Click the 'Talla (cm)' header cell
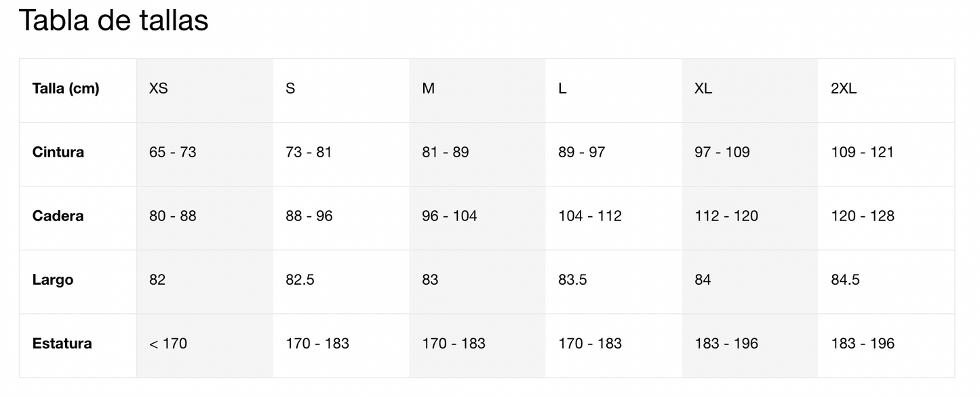Image resolution: width=980 pixels, height=398 pixels. pos(66,89)
